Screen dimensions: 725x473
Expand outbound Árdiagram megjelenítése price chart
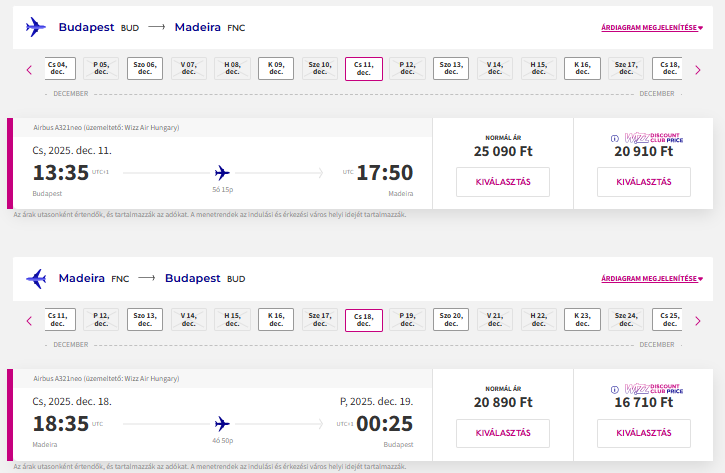[652, 28]
